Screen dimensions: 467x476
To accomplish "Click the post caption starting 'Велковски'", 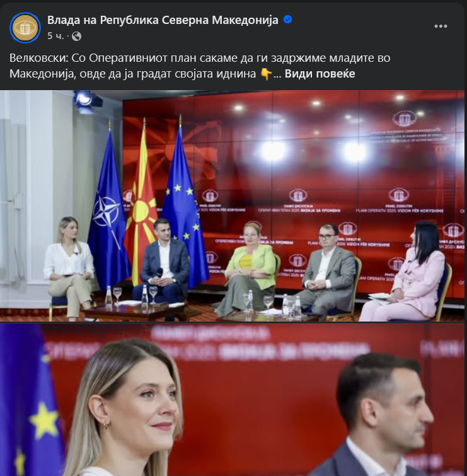I will coord(200,66).
